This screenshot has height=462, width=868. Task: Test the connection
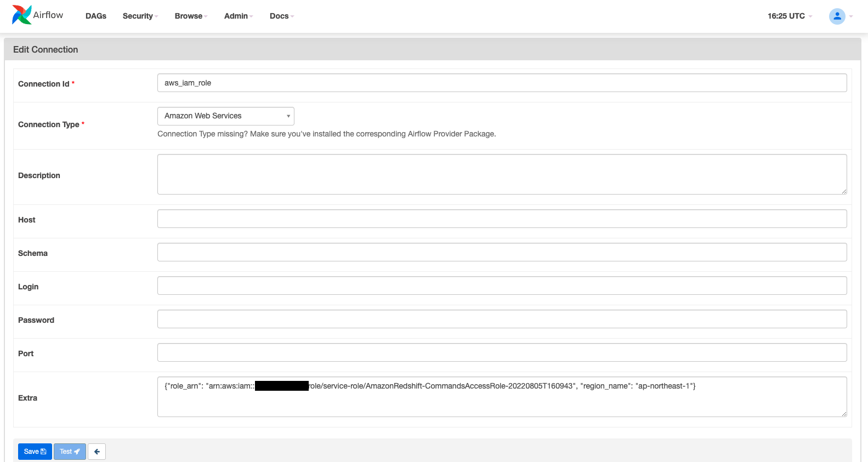[x=70, y=452]
